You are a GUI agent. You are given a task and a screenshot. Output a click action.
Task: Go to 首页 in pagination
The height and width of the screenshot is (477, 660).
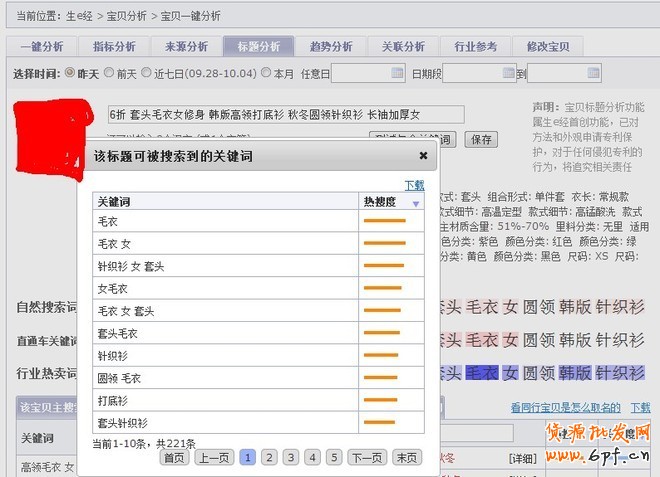(174, 458)
